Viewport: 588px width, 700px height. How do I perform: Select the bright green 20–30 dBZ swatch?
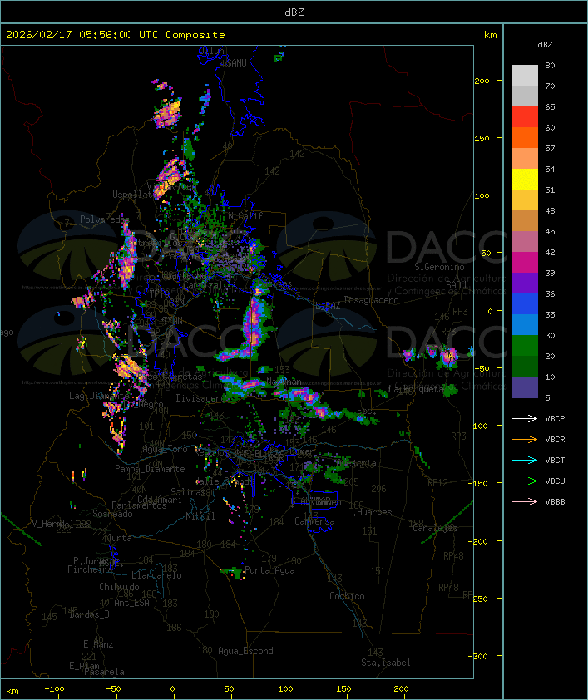click(525, 346)
